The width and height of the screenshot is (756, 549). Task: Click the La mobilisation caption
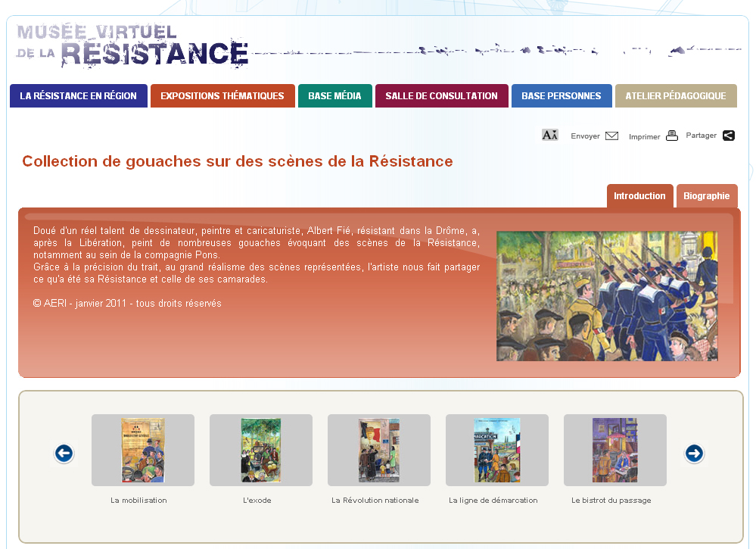tap(138, 501)
